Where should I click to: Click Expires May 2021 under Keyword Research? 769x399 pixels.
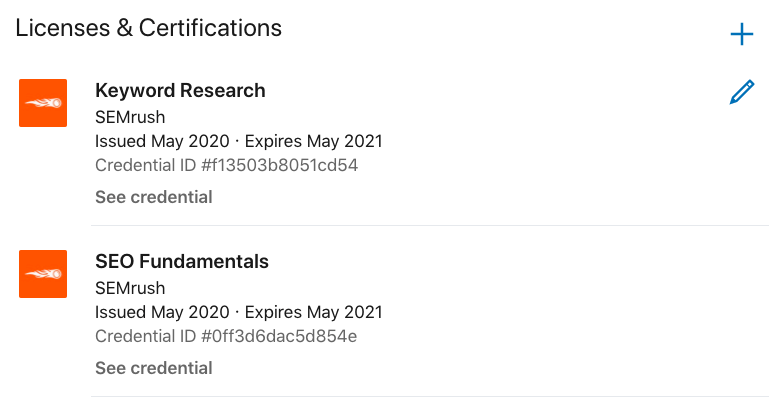coord(313,141)
